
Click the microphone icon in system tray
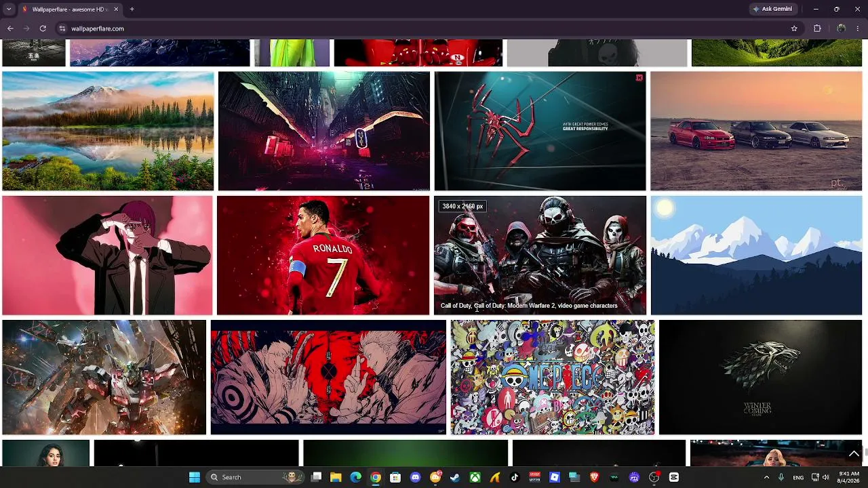pos(781,477)
